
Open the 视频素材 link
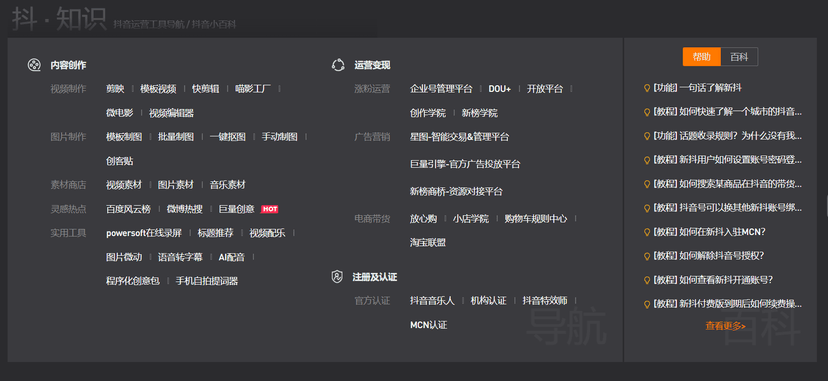[x=124, y=185]
